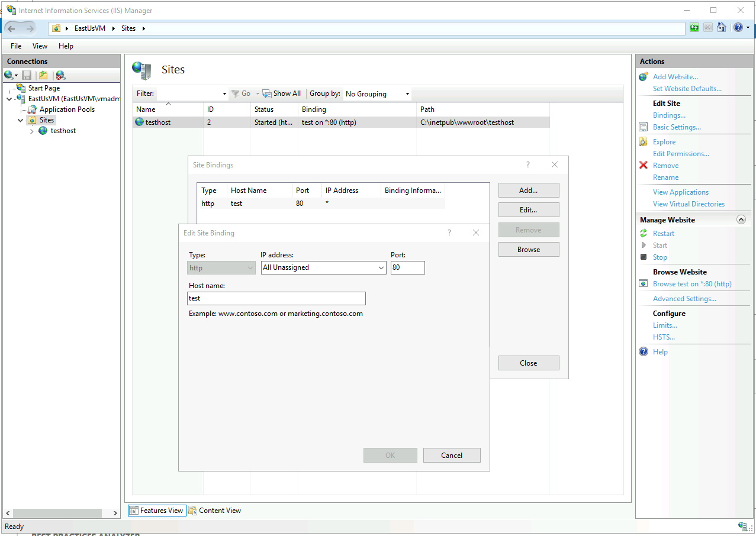Click the Forward navigation arrow

(30, 28)
